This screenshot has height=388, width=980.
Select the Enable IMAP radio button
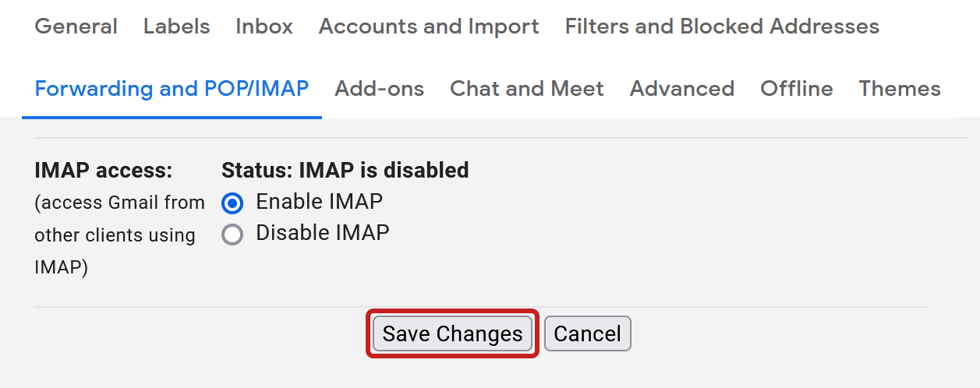pos(232,203)
